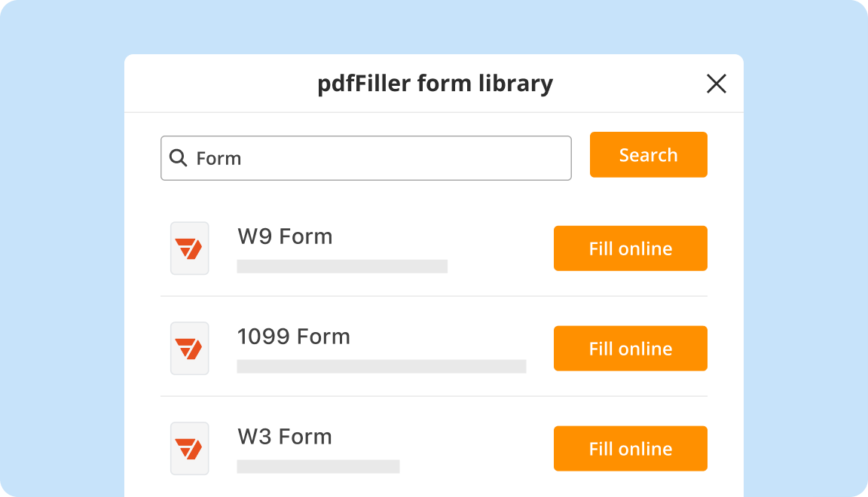The image size is (868, 497).
Task: Click the pdfFiller form library title
Action: 434,84
